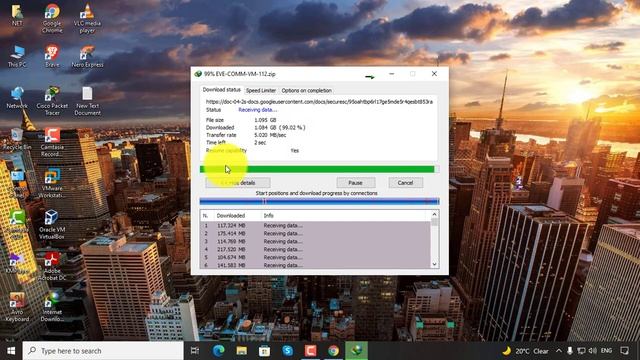Click the network icon in system tray
Image resolution: width=640 pixels, height=360 pixels.
click(581, 351)
